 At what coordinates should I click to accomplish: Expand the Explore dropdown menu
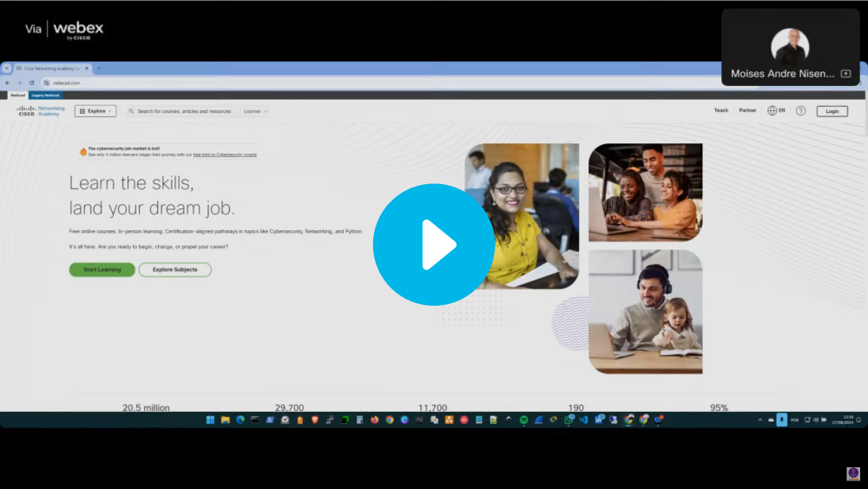tap(95, 111)
